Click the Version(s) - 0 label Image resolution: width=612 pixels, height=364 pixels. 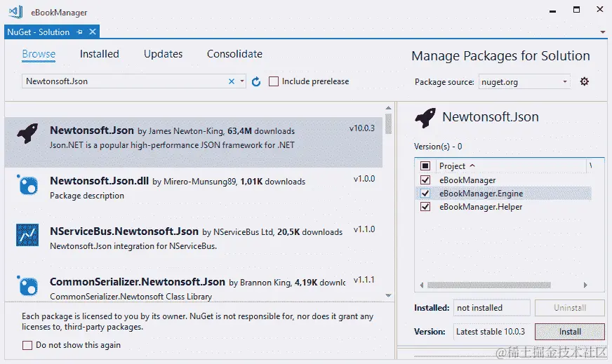438,147
